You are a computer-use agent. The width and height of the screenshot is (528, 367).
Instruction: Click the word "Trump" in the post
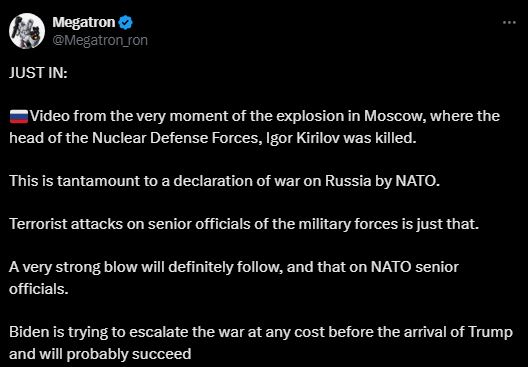[490, 332]
